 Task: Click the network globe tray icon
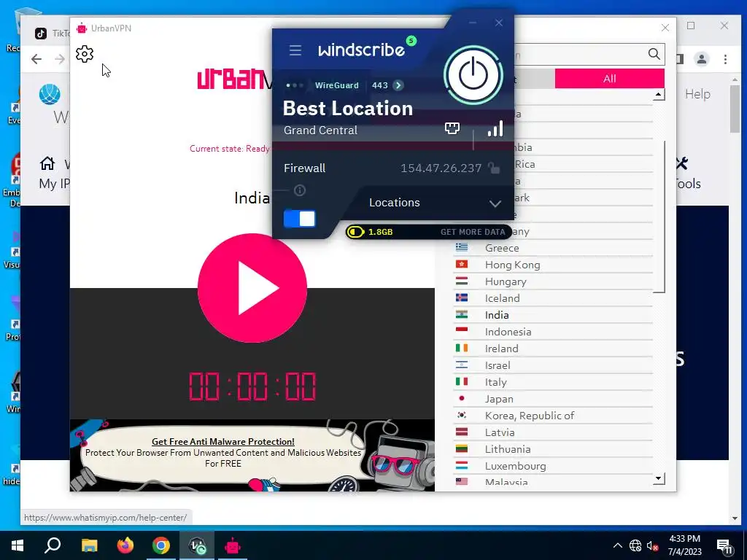tap(635, 545)
